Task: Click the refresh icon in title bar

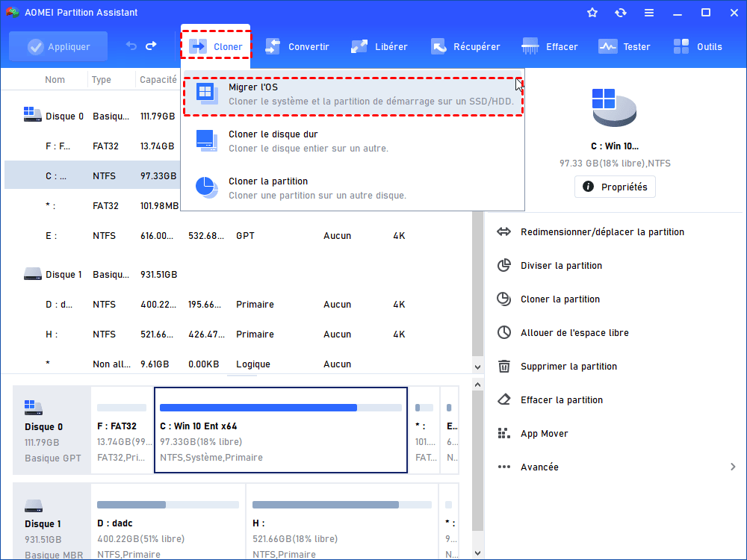Action: (620, 13)
